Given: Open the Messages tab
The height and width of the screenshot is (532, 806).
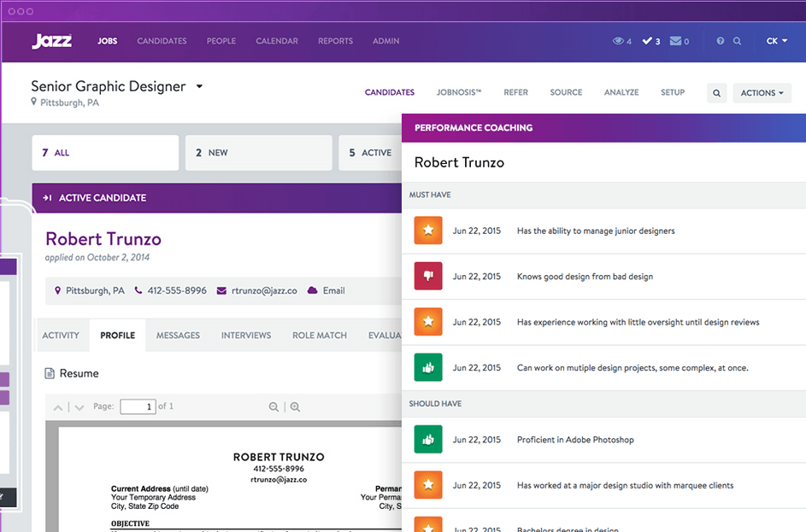Looking at the screenshot, I should [x=178, y=336].
